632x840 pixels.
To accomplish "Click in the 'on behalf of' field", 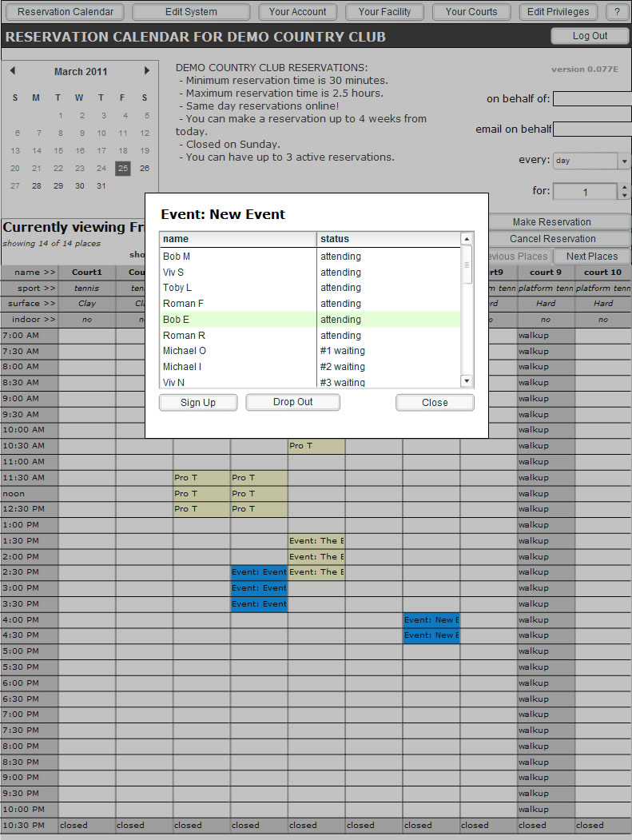I will (x=591, y=99).
